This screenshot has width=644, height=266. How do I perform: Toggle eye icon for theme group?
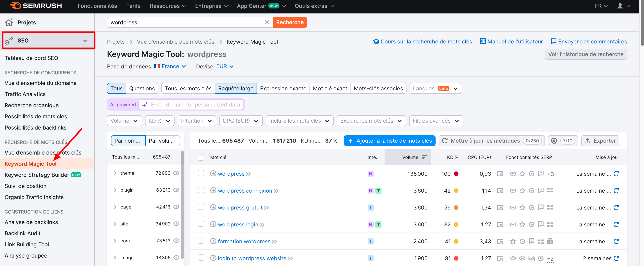(176, 173)
